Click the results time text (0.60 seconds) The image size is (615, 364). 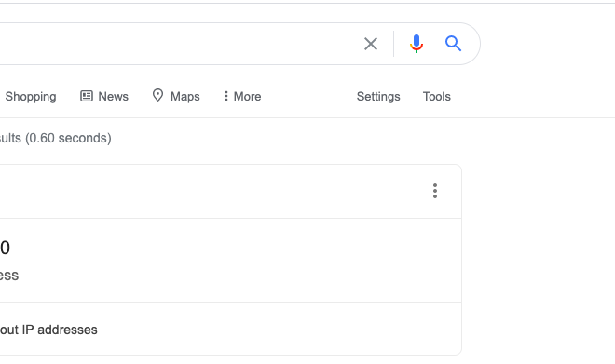click(68, 139)
